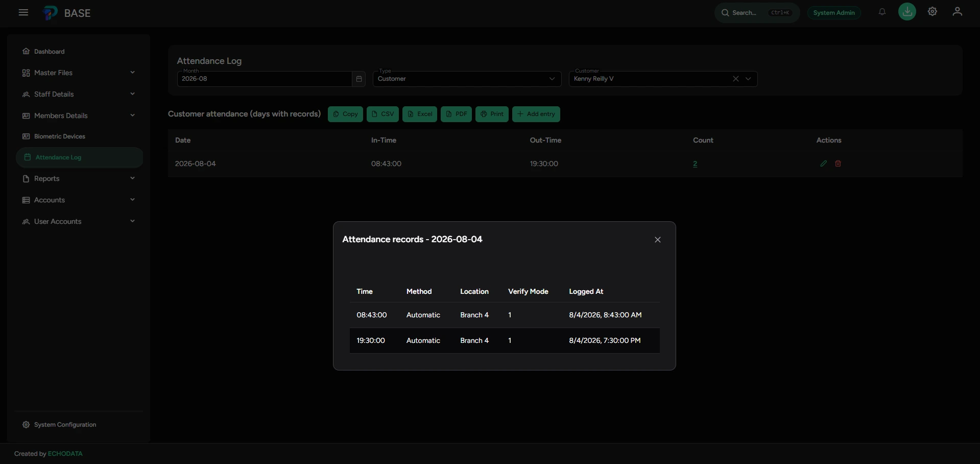Click the System Configuration gear icon

[x=26, y=425]
